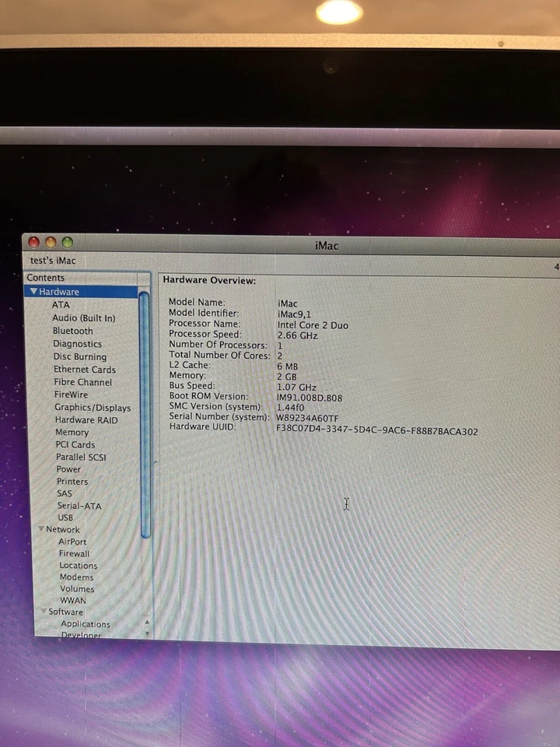This screenshot has width=560, height=747.
Task: Click serial number W89234A60TF
Action: click(x=308, y=419)
